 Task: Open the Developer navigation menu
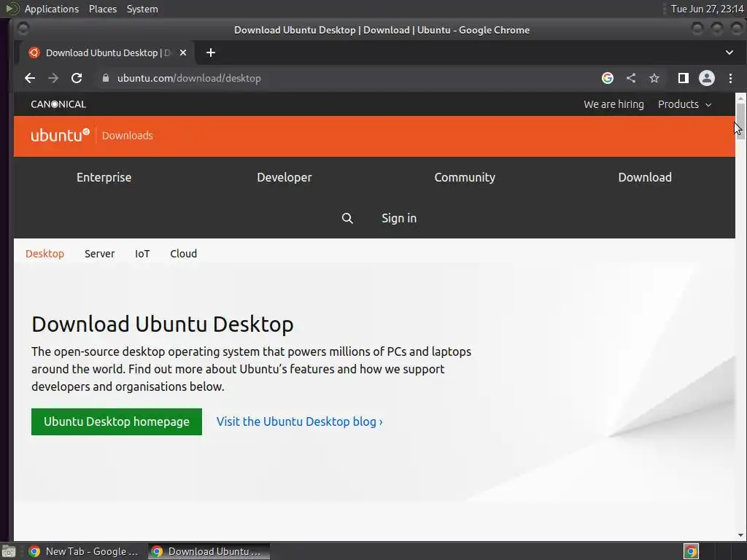click(285, 177)
